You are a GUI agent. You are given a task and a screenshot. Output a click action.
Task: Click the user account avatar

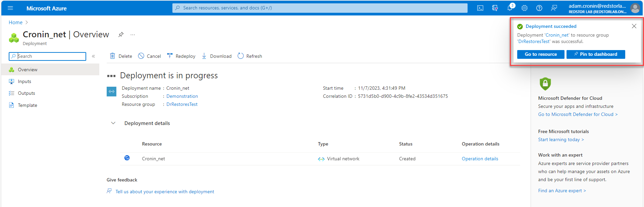click(635, 8)
